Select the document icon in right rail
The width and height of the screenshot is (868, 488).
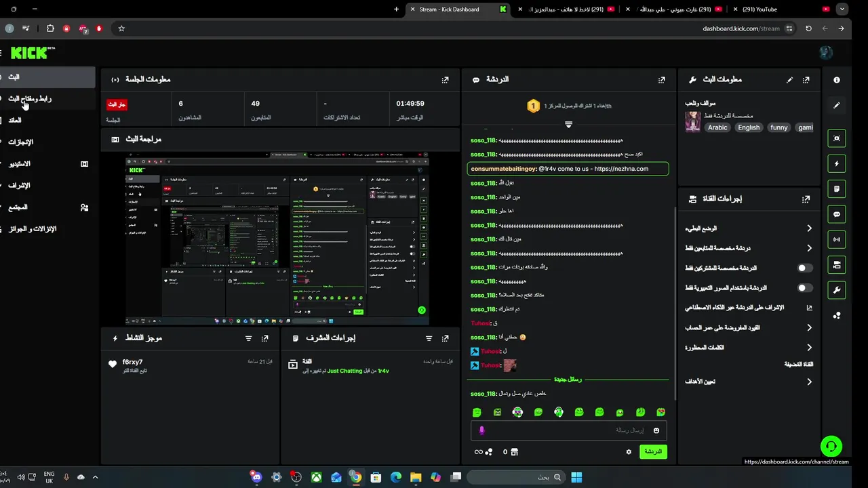click(837, 188)
